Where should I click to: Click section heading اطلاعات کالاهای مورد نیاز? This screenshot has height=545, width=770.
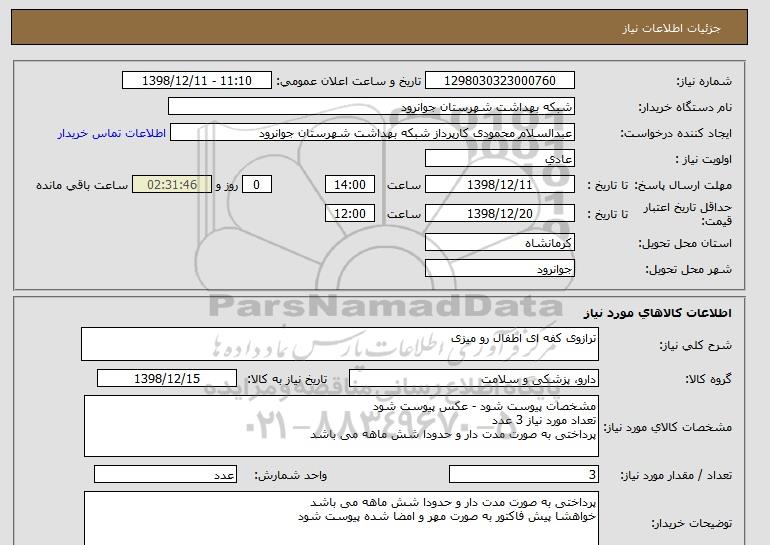point(658,313)
